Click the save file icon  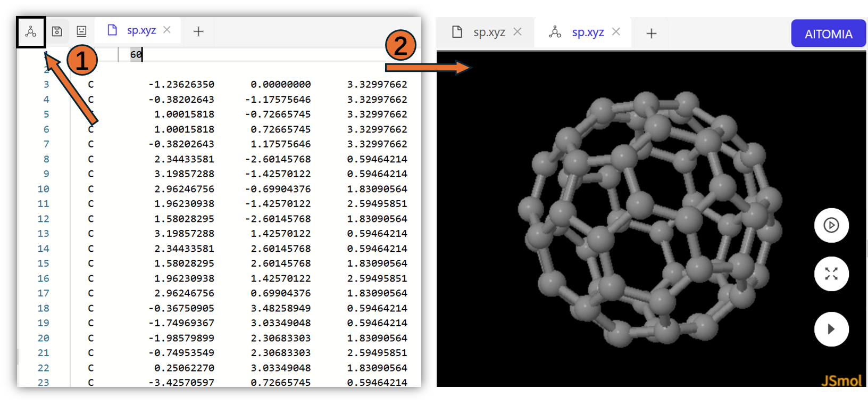pyautogui.click(x=57, y=31)
